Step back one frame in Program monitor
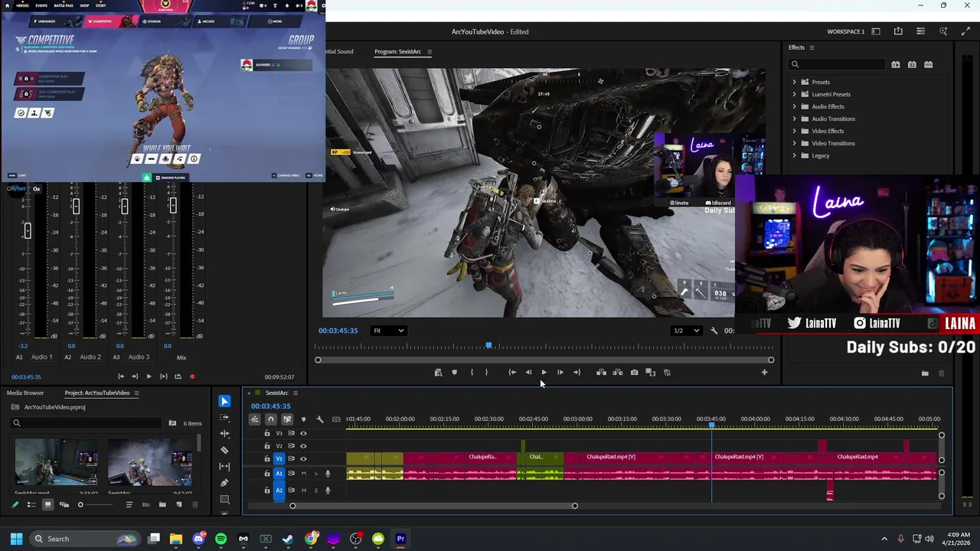The width and height of the screenshot is (980, 551). (x=528, y=373)
